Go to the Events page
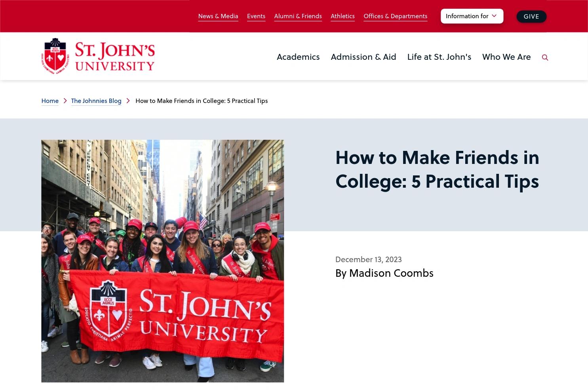 coord(256,16)
